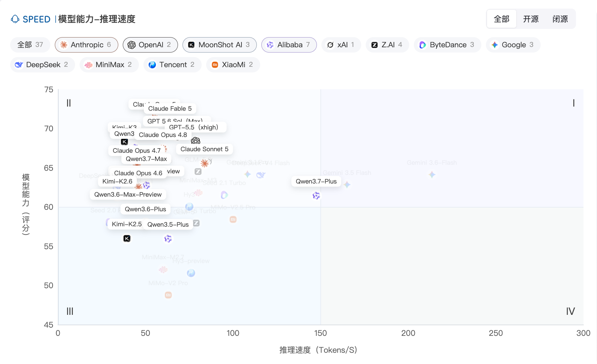Click the MiMo-V2 Pro orange marker
The image size is (597, 364).
tap(168, 295)
